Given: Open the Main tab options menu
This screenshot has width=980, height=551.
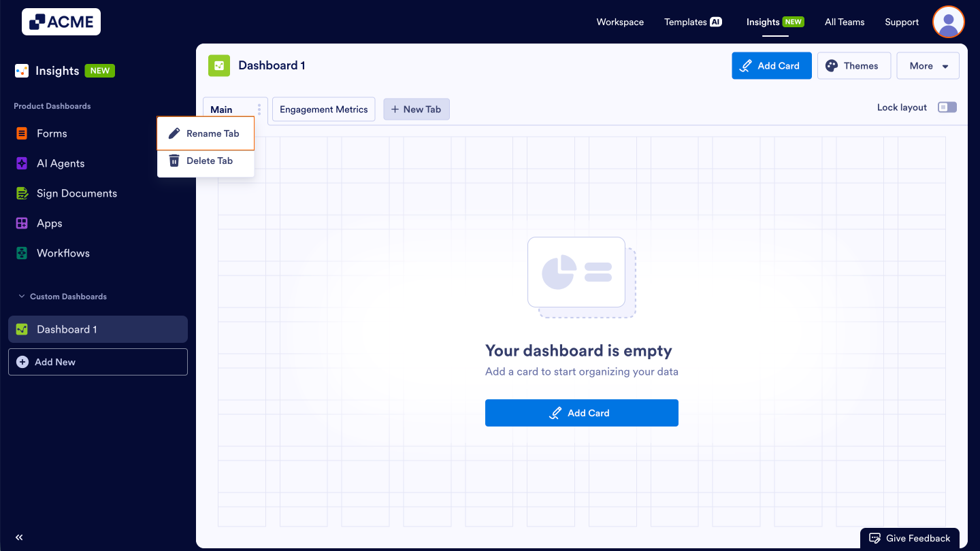Looking at the screenshot, I should [258, 109].
